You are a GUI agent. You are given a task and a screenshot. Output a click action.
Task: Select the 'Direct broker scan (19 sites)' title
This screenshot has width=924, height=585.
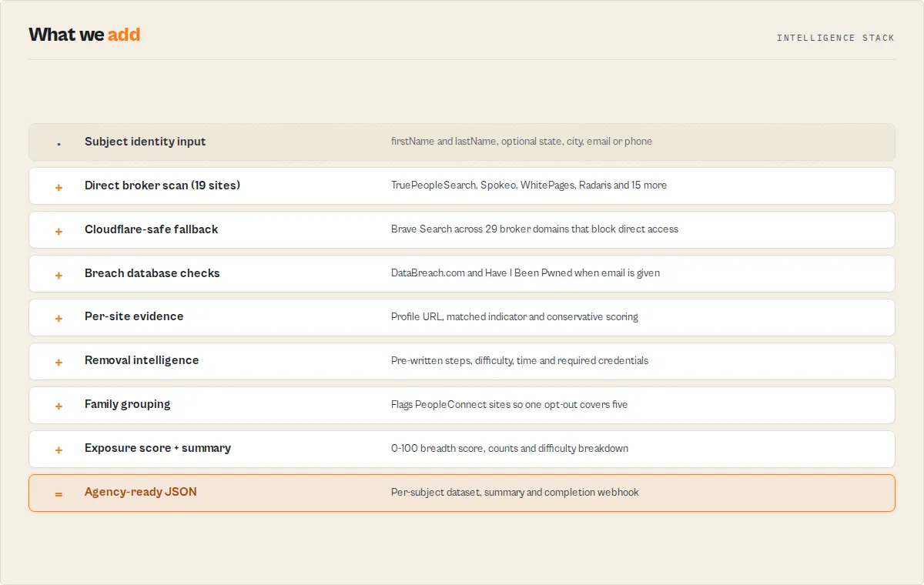coord(162,186)
